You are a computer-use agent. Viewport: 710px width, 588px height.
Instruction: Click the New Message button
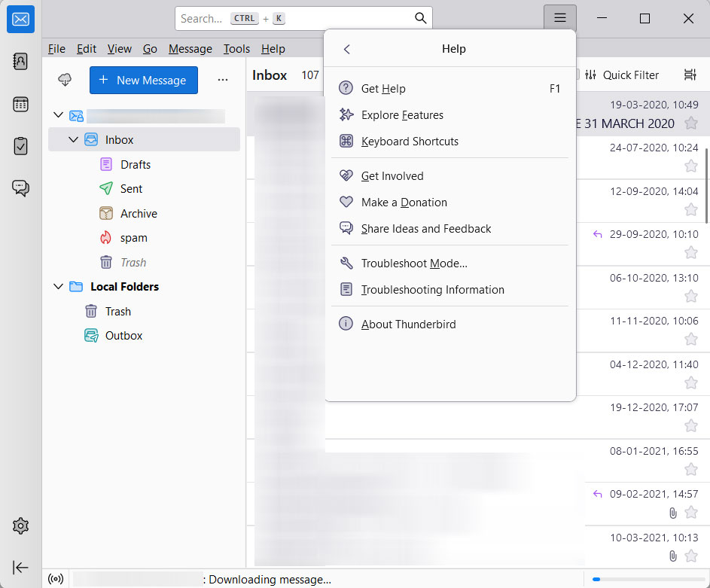click(144, 81)
